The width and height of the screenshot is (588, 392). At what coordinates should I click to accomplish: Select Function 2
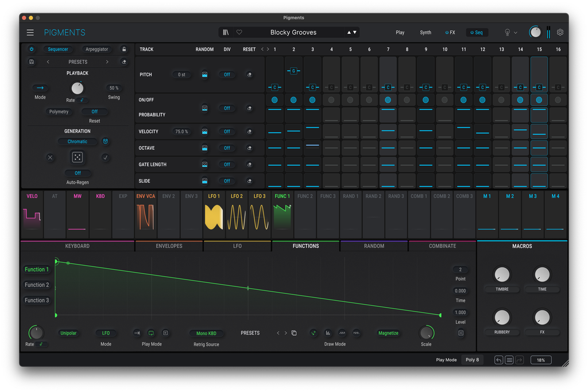[37, 285]
